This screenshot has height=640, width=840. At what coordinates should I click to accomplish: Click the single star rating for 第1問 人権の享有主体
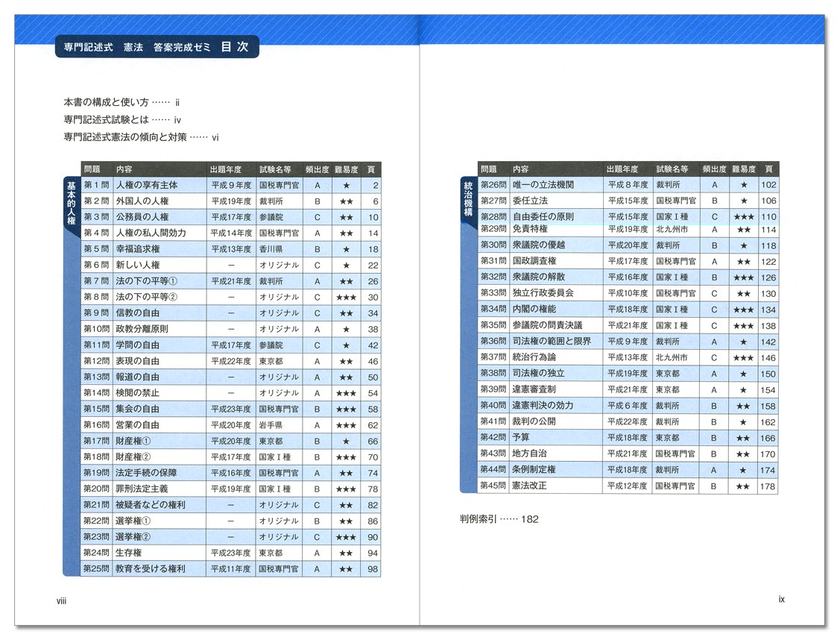pos(346,186)
